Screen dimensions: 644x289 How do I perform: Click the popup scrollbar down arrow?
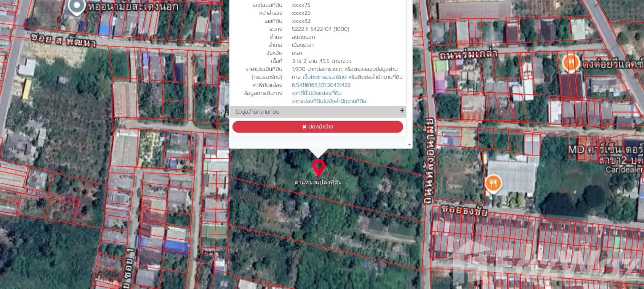point(409,145)
